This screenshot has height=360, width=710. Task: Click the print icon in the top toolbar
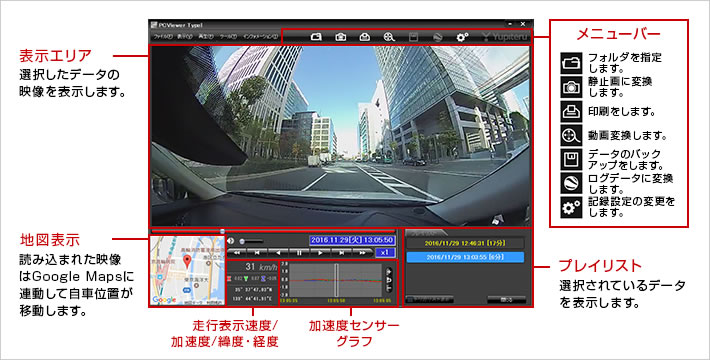click(365, 37)
